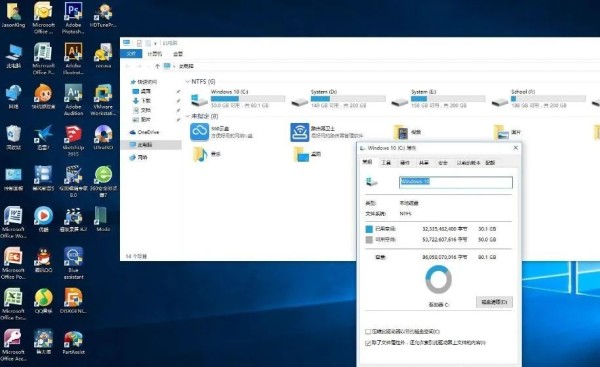
Task: Select the System (D:) drive in Explorer
Action: pos(338,98)
